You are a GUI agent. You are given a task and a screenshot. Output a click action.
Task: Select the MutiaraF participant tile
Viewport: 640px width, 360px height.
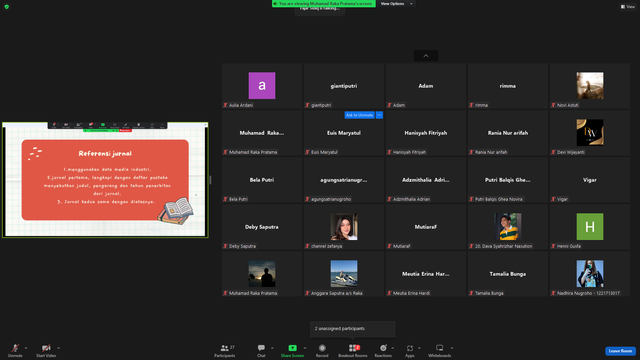click(426, 227)
